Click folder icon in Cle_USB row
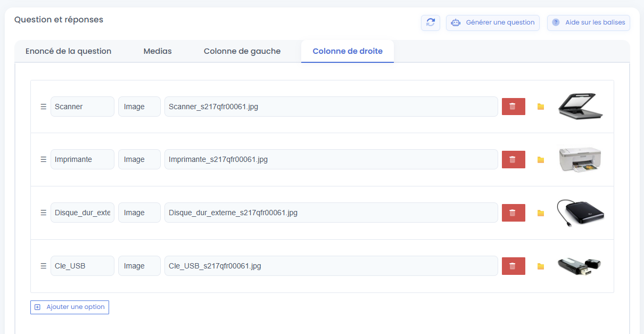Image resolution: width=644 pixels, height=334 pixels. click(541, 266)
